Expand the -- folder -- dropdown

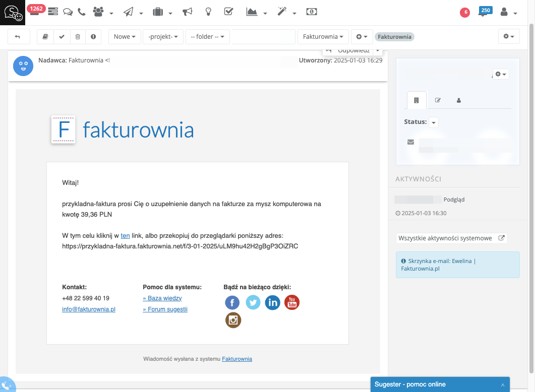click(207, 36)
